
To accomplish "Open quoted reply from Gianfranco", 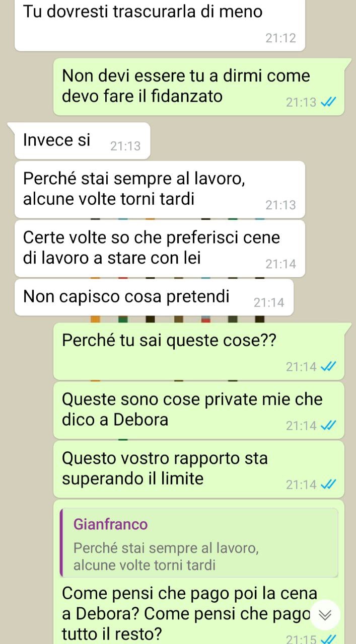I will 199,542.
